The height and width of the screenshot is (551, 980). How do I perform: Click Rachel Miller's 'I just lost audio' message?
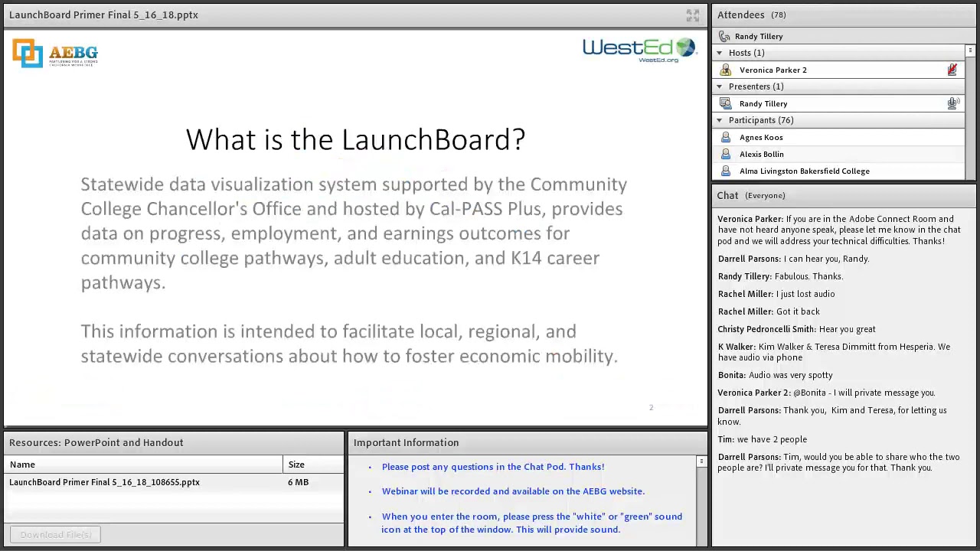[776, 294]
